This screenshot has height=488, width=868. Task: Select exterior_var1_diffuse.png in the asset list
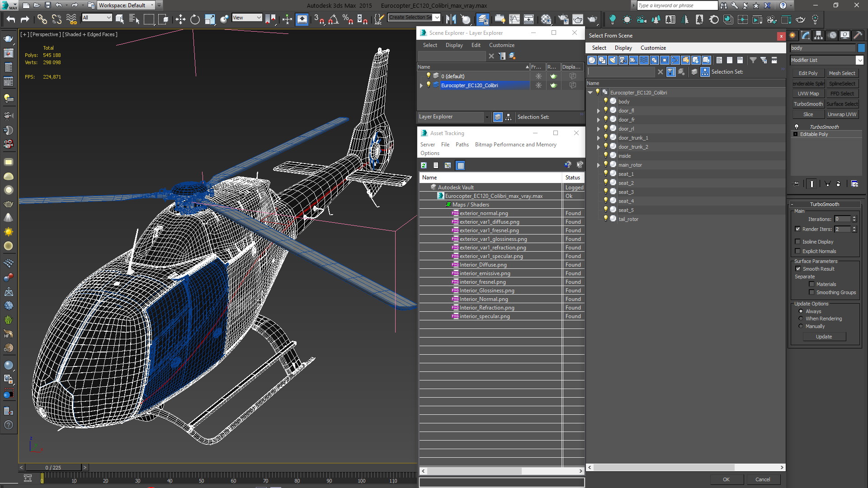(x=489, y=222)
